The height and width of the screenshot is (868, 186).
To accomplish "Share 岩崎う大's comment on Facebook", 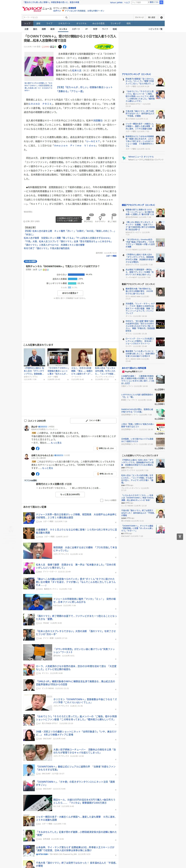I will click(38, 474).
